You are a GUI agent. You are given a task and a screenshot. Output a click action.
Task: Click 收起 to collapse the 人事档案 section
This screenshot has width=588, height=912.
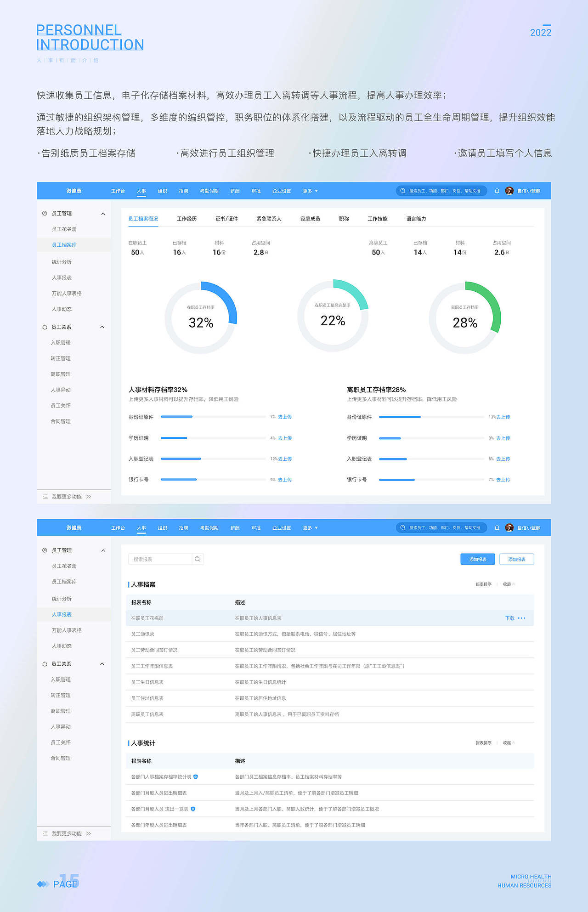point(509,584)
